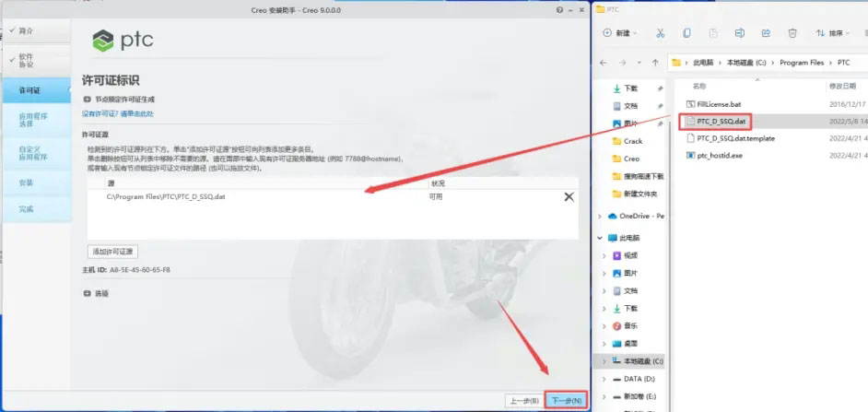Open the 自定义应用程序 step in sidebar

(37, 153)
